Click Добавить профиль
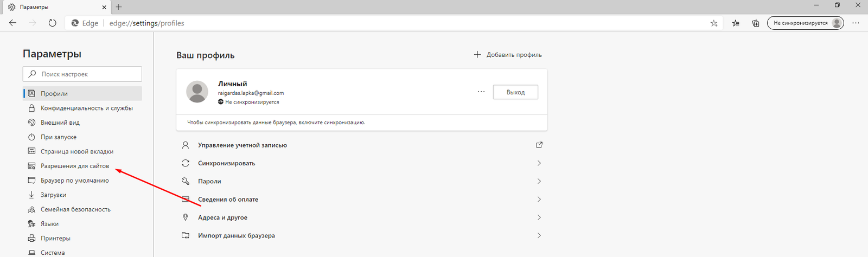 click(508, 55)
